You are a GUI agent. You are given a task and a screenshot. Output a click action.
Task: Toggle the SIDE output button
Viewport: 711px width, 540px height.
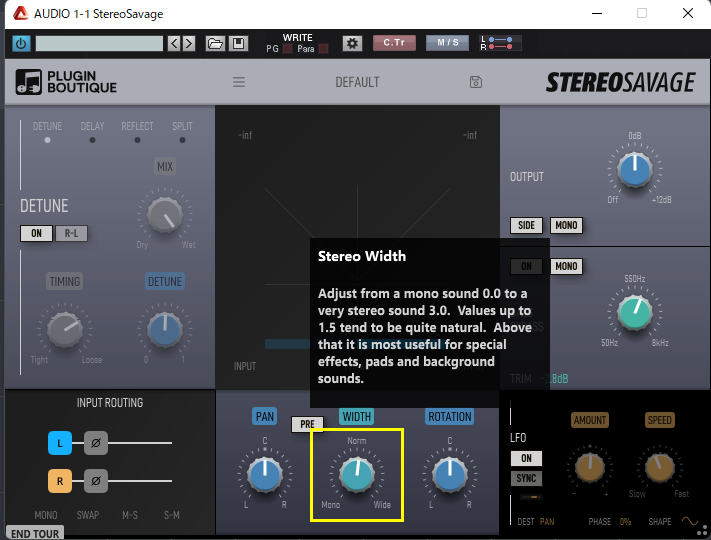[526, 225]
